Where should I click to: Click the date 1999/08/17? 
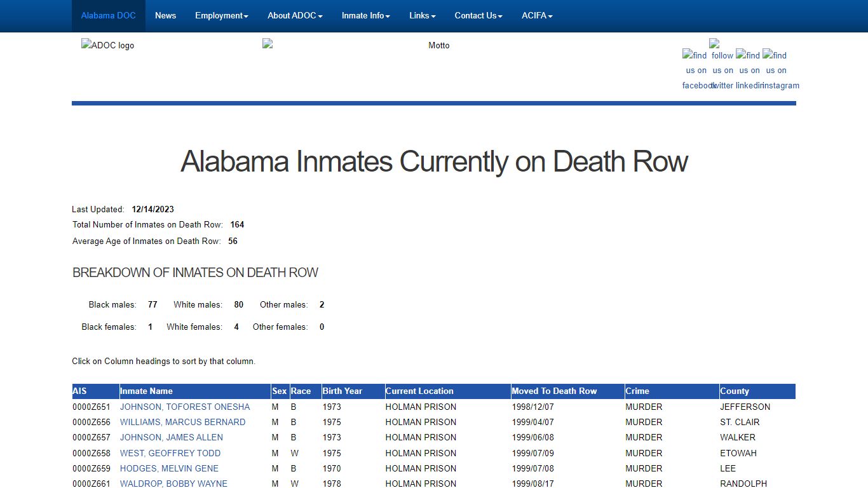(x=532, y=484)
